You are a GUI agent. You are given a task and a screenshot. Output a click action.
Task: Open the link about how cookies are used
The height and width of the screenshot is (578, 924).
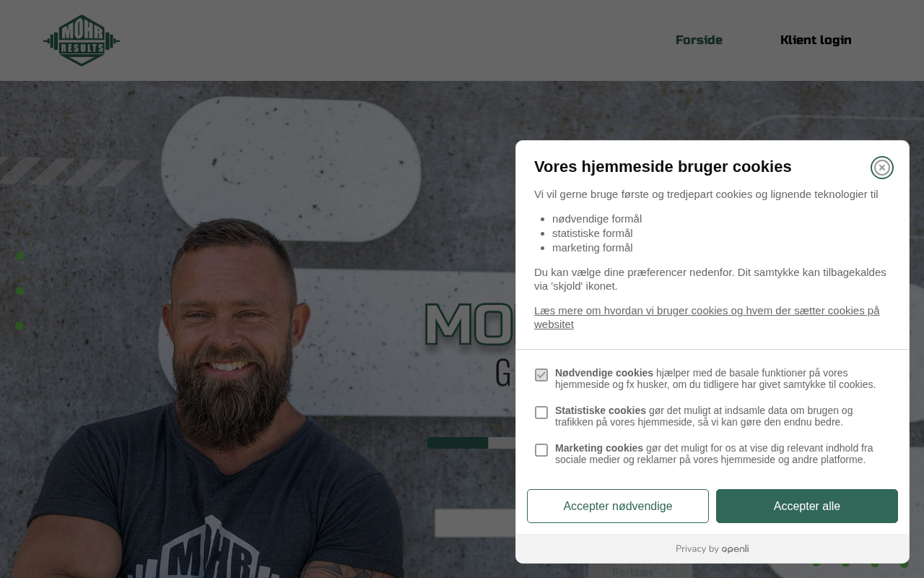click(x=707, y=317)
